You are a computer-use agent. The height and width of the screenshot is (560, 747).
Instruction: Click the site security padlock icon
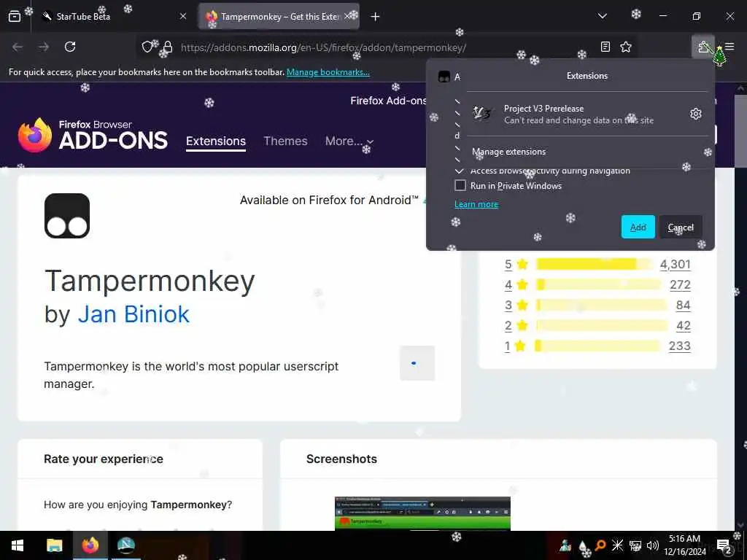[x=168, y=47]
